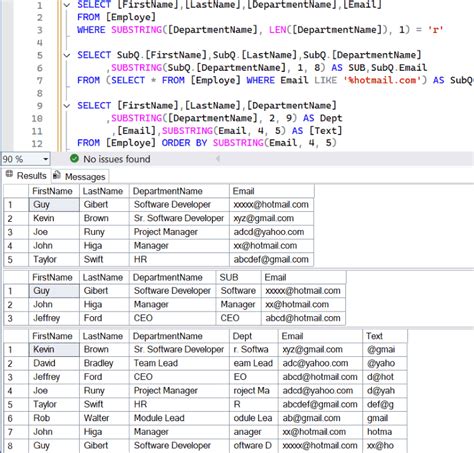Screen dimensions: 474x453
Task: Select the Bradley cell in third grid
Action: (104, 363)
